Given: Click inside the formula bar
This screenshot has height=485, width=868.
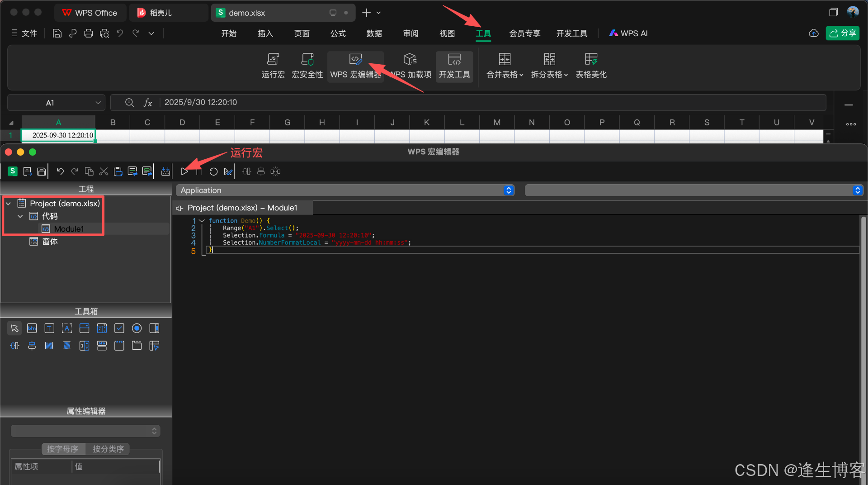Looking at the screenshot, I should 316,102.
